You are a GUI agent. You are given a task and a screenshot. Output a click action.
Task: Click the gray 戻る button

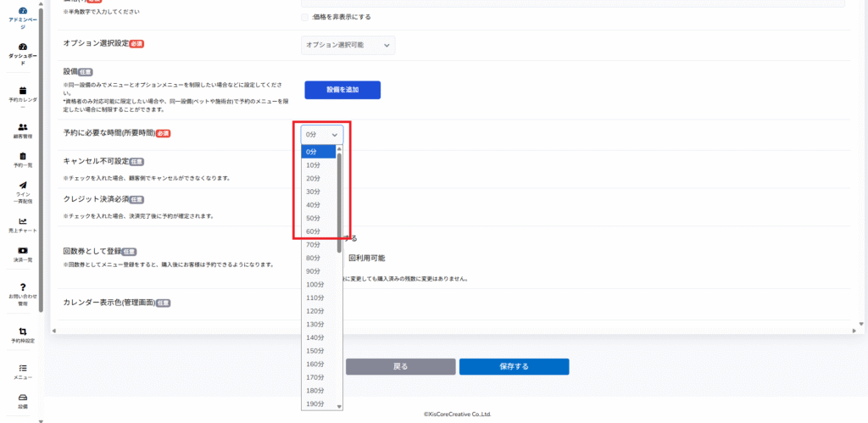[x=400, y=367]
